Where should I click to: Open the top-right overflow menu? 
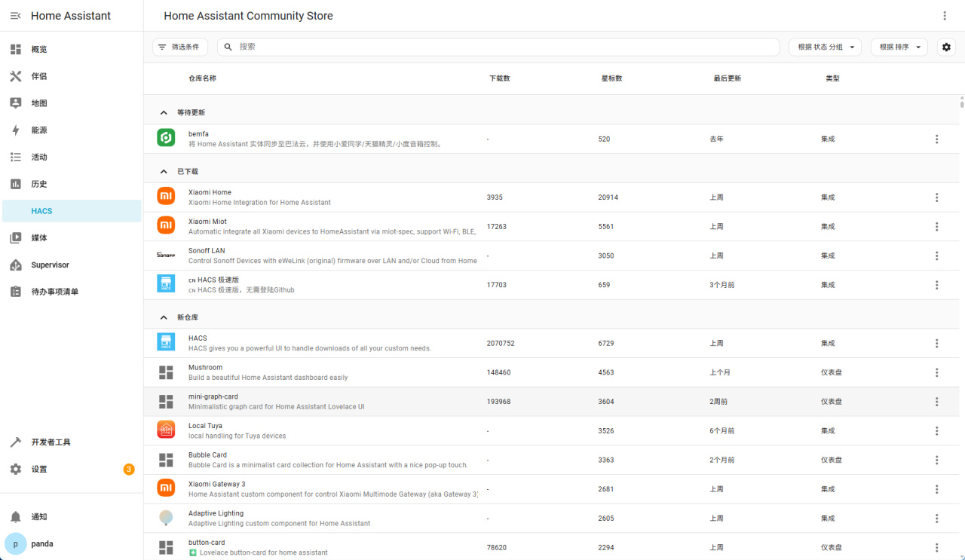tap(945, 16)
